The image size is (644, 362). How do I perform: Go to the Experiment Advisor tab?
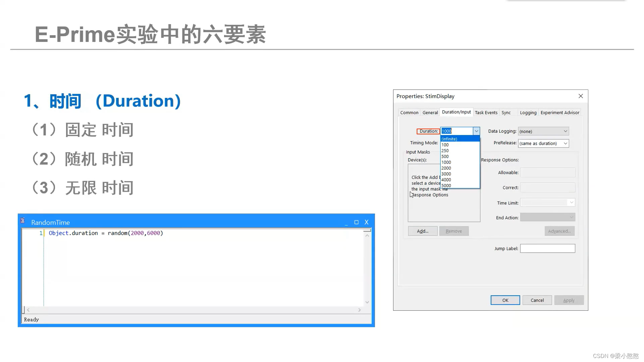point(560,113)
